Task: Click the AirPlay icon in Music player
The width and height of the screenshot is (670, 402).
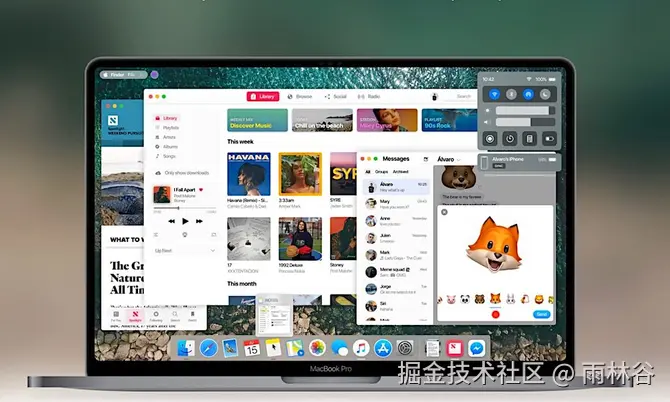Action: (x=185, y=235)
